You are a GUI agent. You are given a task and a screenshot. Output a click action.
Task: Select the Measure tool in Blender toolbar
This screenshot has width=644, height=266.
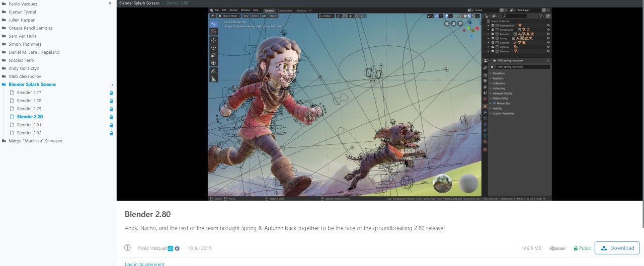(213, 79)
